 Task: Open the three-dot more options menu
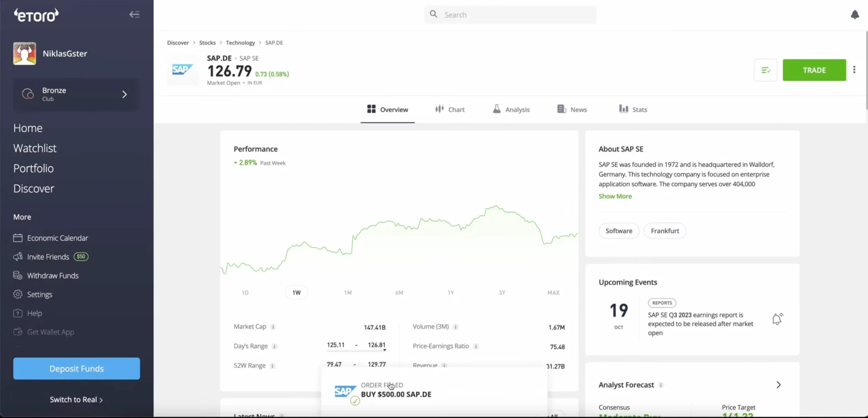tap(854, 70)
